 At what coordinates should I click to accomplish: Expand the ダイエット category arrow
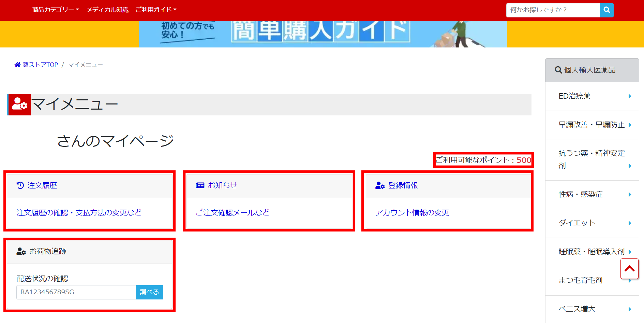point(629,223)
